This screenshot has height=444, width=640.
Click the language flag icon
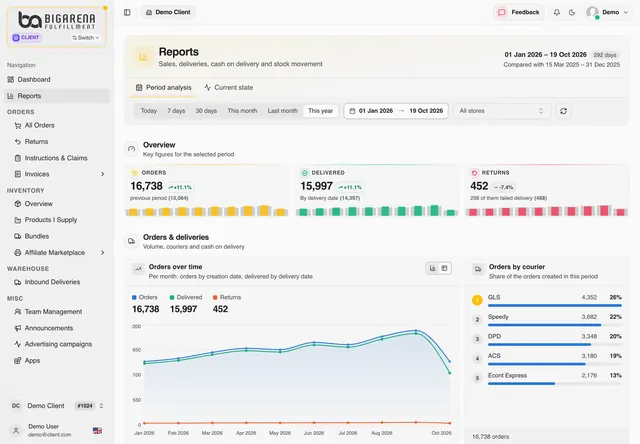click(97, 431)
